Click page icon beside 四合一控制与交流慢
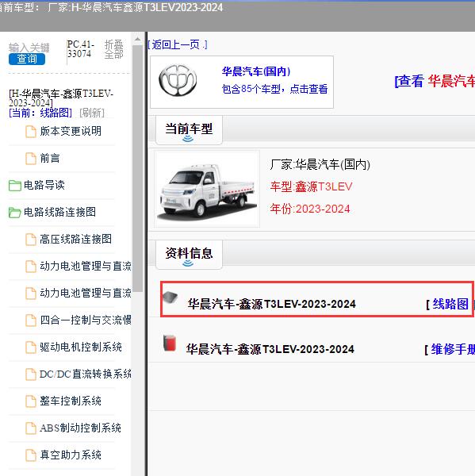Screen dimensions: 475x476 point(31,321)
